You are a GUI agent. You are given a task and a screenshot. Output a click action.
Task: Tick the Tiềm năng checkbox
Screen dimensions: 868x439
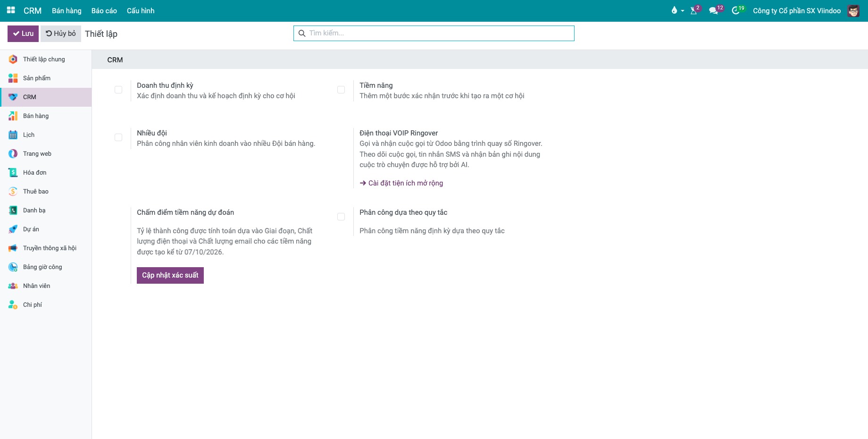341,90
